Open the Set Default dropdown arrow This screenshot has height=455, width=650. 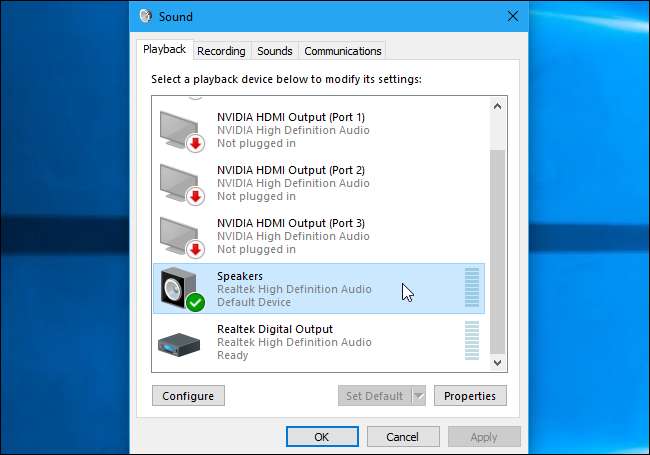[418, 396]
